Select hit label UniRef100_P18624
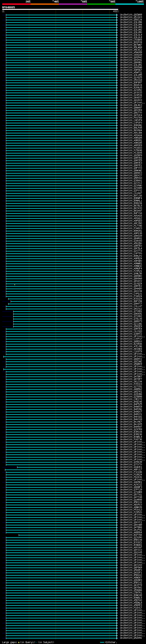Image resolution: width=146 pixels, height=644 pixels. (131, 474)
